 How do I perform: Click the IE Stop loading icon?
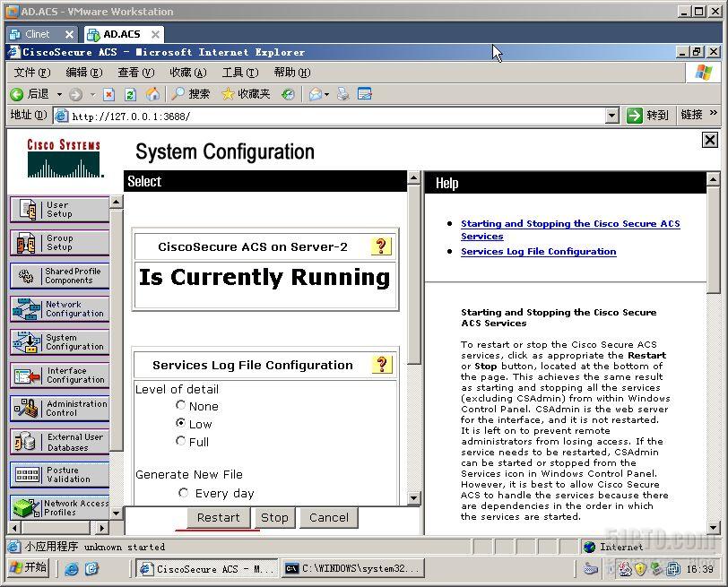(108, 95)
